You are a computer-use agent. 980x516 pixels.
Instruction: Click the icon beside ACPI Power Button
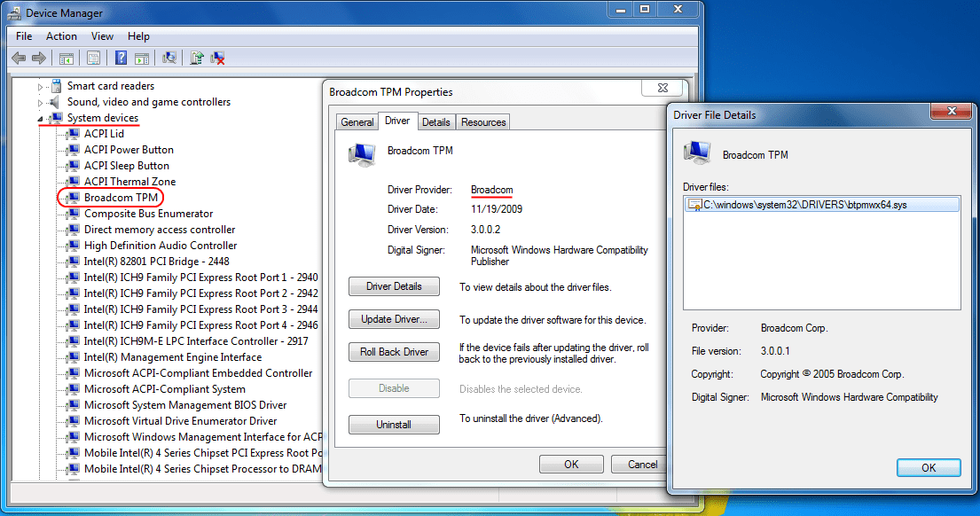coord(73,150)
